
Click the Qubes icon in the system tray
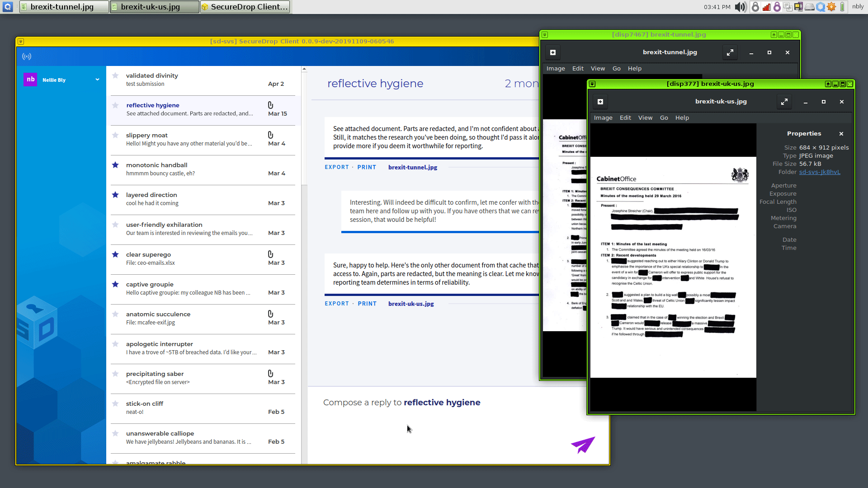(820, 7)
